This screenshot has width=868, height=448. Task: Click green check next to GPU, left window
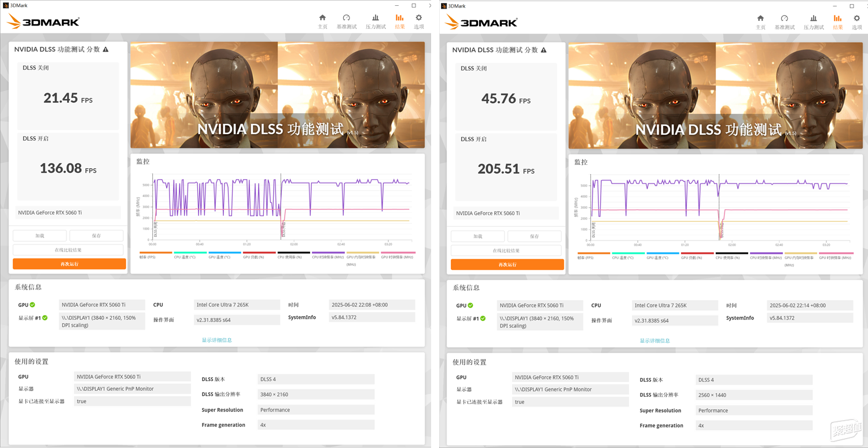(x=32, y=305)
